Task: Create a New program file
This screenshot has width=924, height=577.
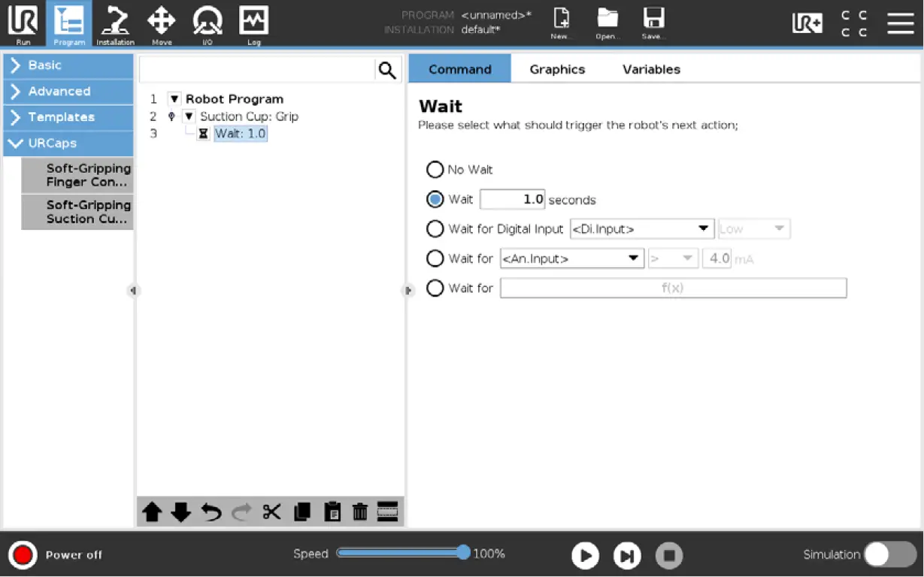Action: pyautogui.click(x=561, y=23)
